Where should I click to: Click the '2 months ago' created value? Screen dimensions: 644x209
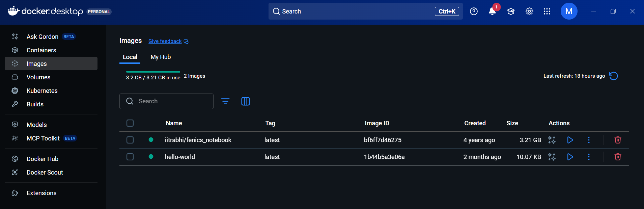(x=482, y=157)
